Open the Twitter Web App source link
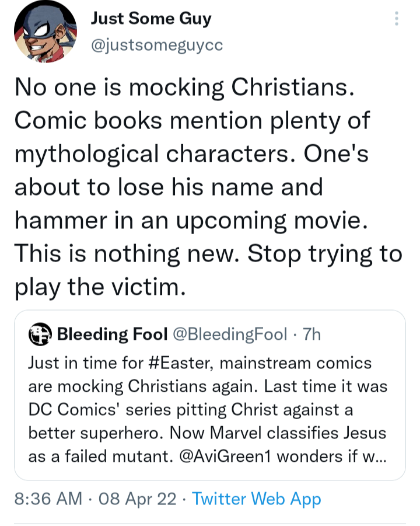This screenshot has height=526, width=420. (257, 499)
